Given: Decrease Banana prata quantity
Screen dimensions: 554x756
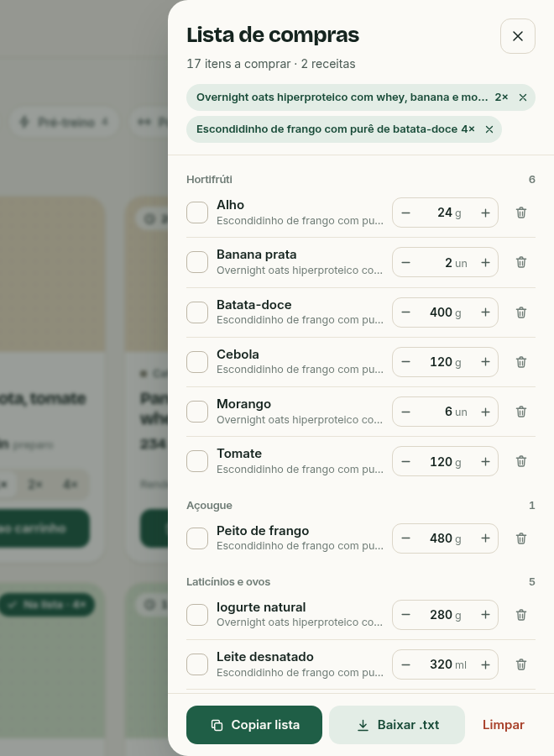Looking at the screenshot, I should point(405,262).
